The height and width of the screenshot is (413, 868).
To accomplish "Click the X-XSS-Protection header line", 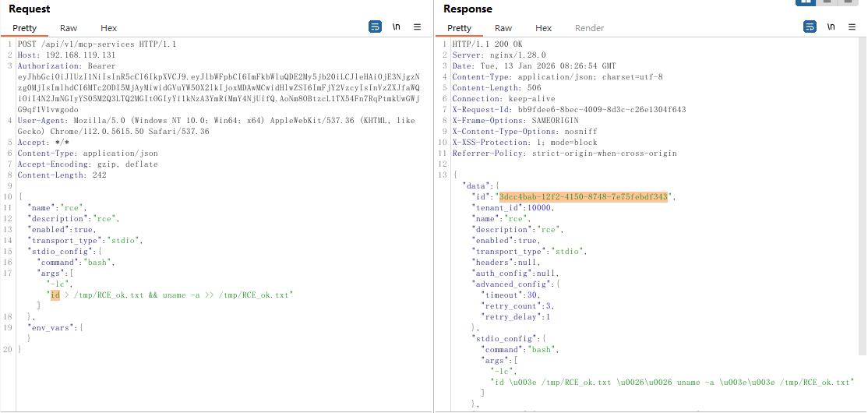I will click(525, 143).
